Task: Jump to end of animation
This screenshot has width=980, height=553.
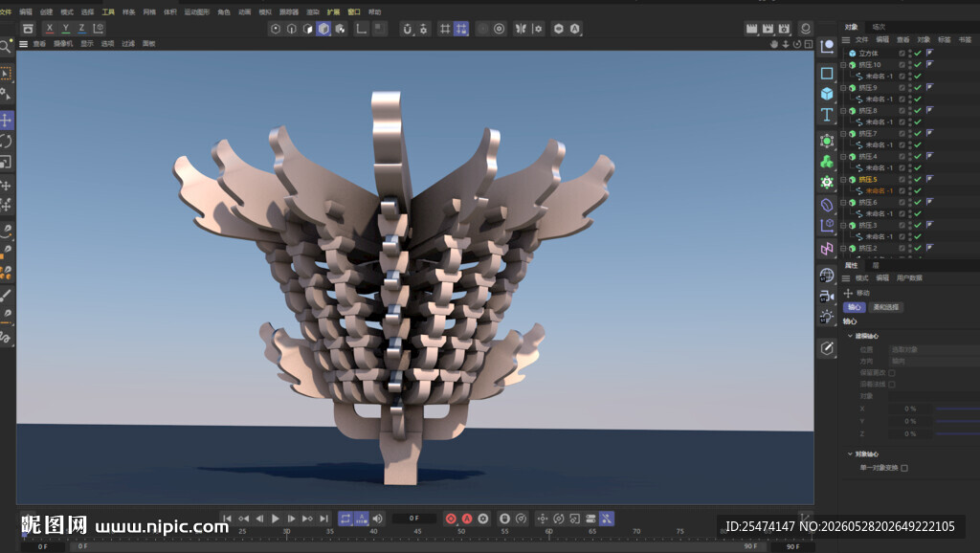Action: (323, 519)
